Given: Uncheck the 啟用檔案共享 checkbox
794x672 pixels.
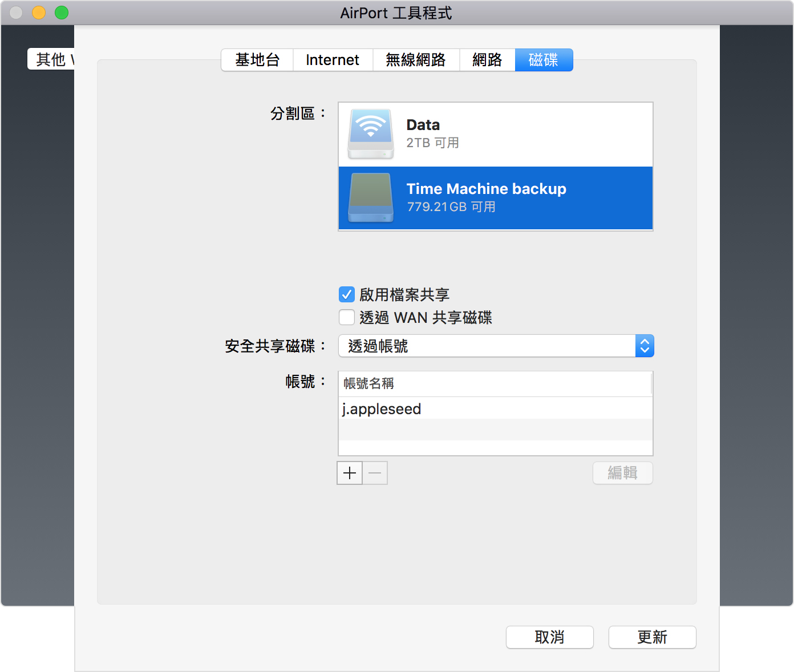Looking at the screenshot, I should [347, 294].
